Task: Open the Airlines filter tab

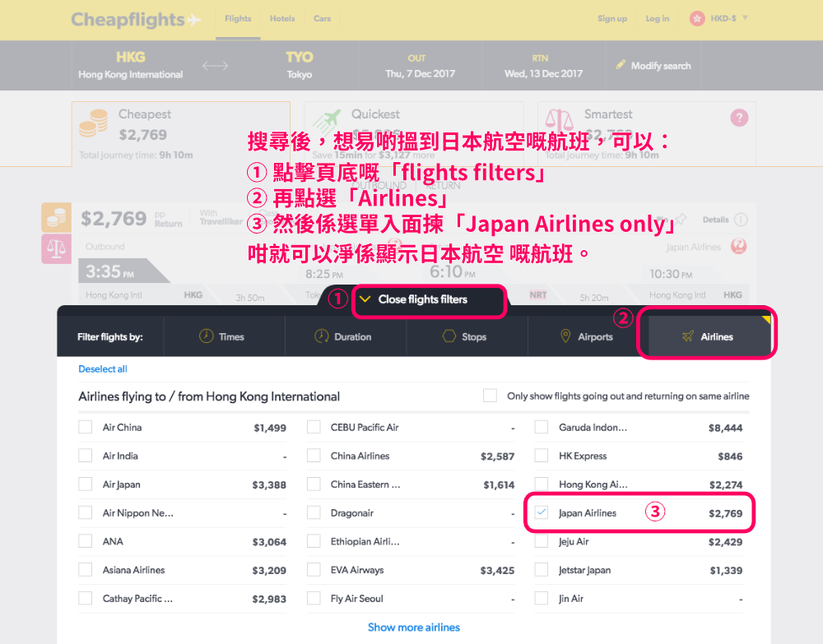Action: click(709, 336)
